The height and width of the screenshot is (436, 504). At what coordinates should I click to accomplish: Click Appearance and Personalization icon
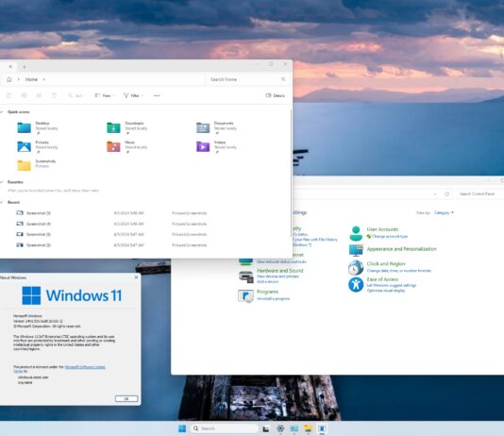tap(356, 250)
